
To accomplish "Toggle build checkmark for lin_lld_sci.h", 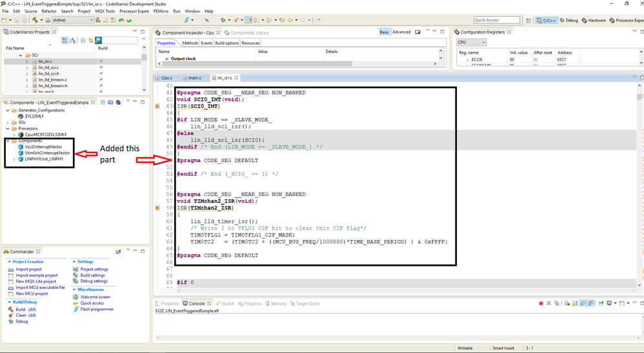I will click(x=101, y=74).
